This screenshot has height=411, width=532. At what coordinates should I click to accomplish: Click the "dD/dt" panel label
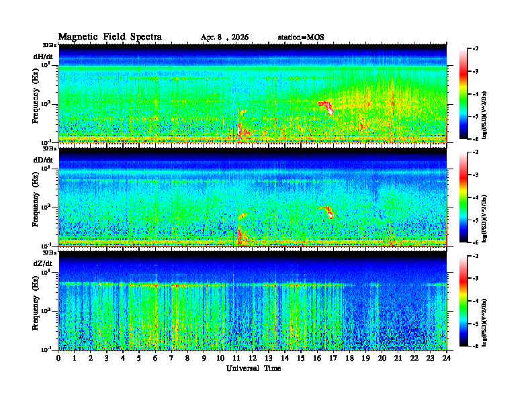click(x=43, y=160)
